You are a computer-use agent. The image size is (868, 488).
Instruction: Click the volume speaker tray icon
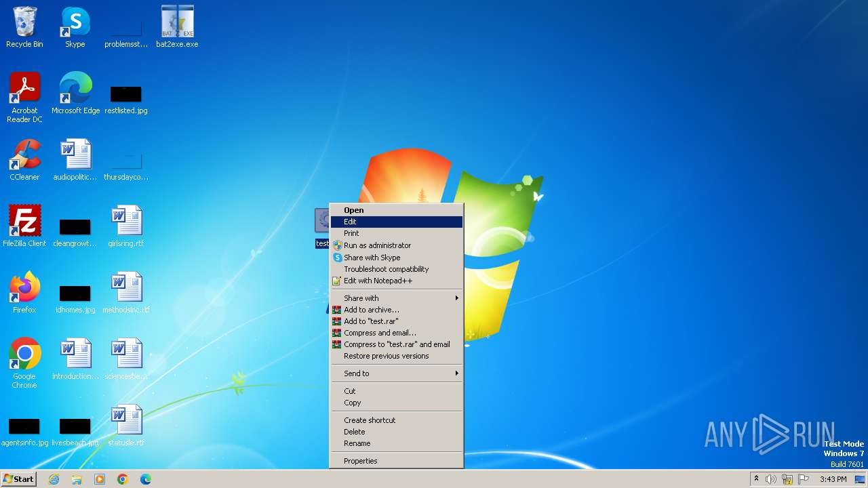[x=771, y=479]
